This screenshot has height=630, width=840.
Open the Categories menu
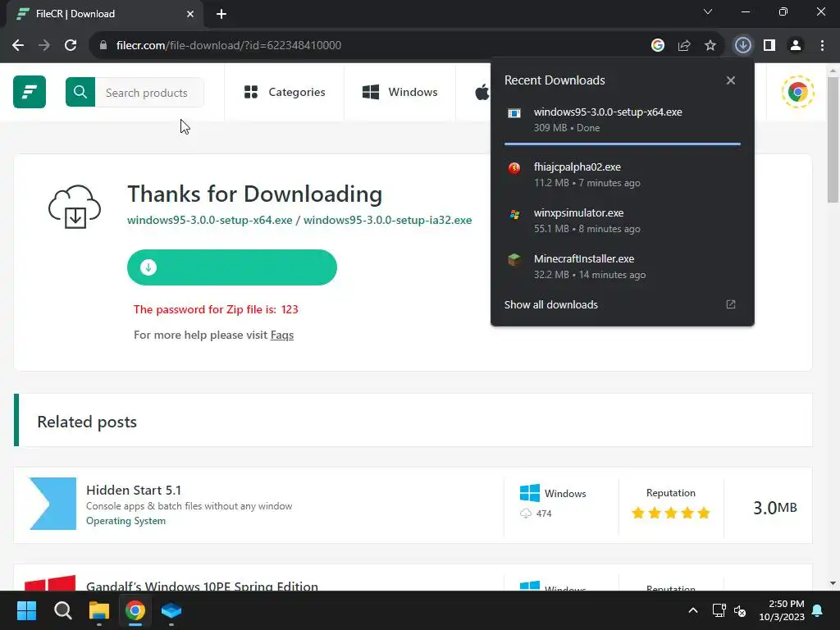[285, 92]
